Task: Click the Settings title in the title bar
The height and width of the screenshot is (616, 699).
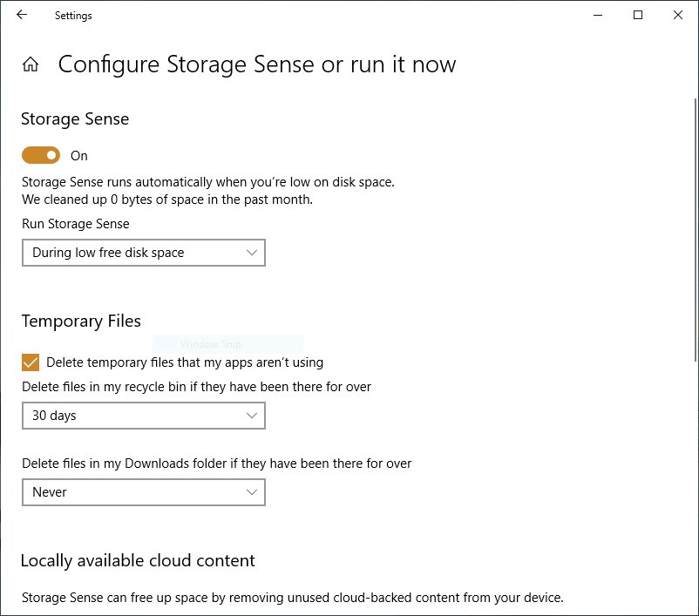Action: coord(73,16)
